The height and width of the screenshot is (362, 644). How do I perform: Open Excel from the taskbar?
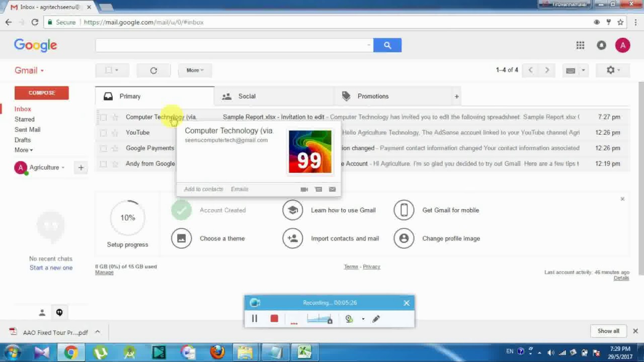(304, 352)
